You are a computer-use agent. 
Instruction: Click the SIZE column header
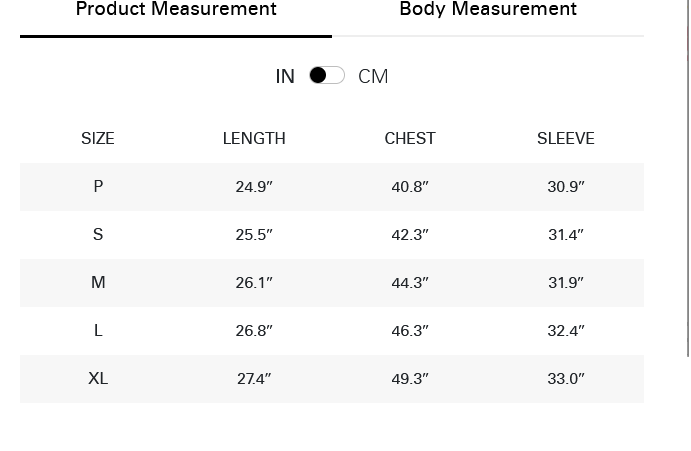[98, 138]
